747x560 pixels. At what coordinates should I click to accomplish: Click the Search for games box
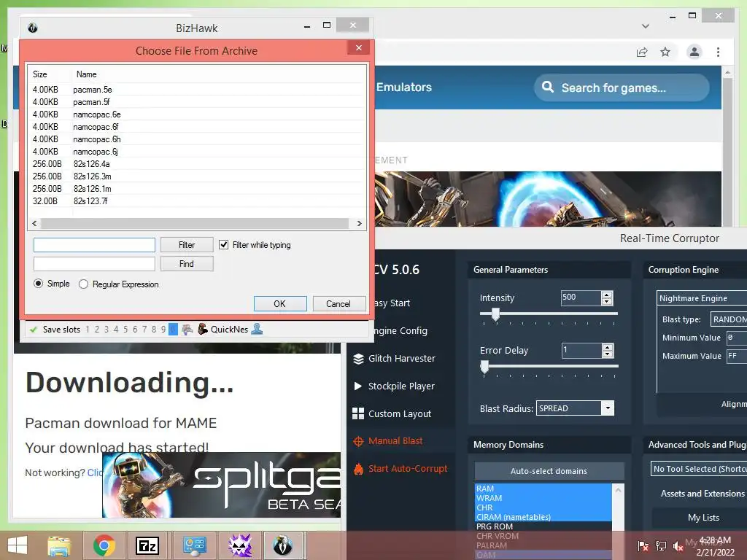click(622, 87)
